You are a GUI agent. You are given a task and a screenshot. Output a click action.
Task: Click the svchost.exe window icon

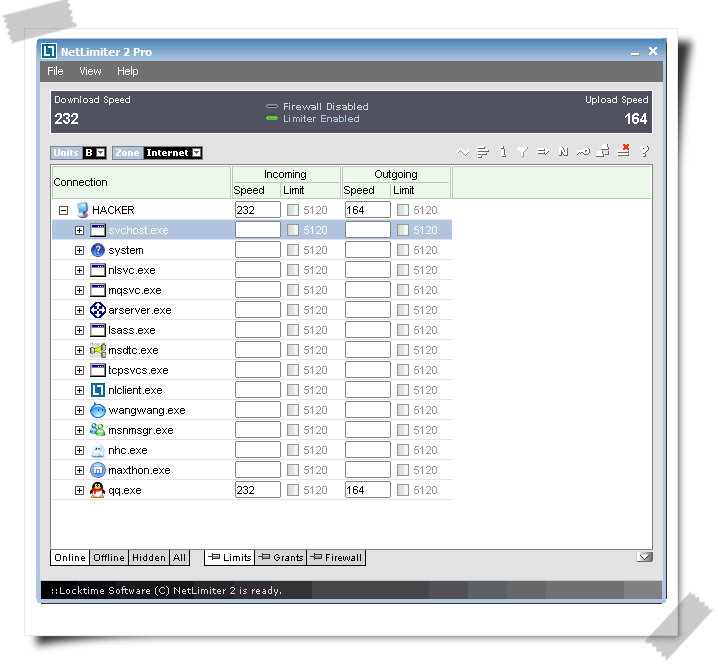pyautogui.click(x=98, y=230)
